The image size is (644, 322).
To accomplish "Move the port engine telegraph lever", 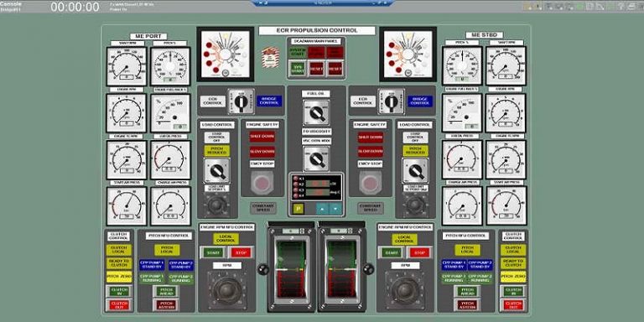I will 291,269.
